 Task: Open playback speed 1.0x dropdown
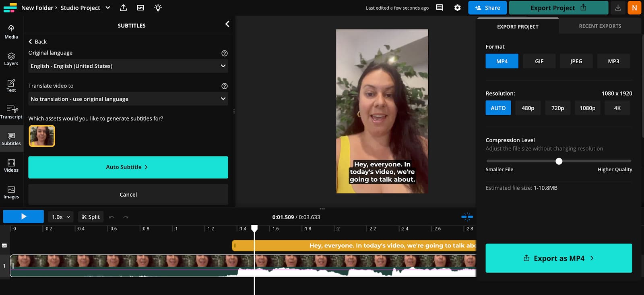pos(61,217)
